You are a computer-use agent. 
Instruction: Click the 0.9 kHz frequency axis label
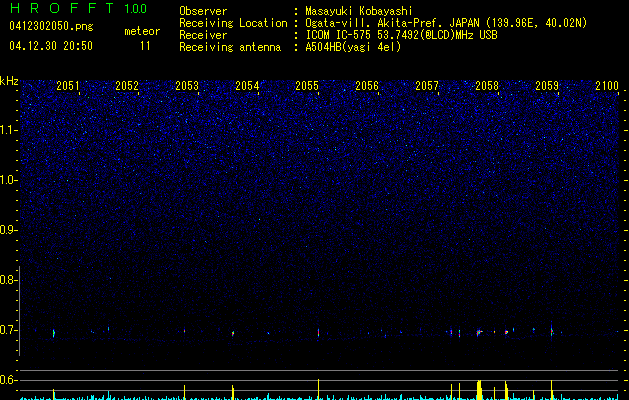(8, 230)
